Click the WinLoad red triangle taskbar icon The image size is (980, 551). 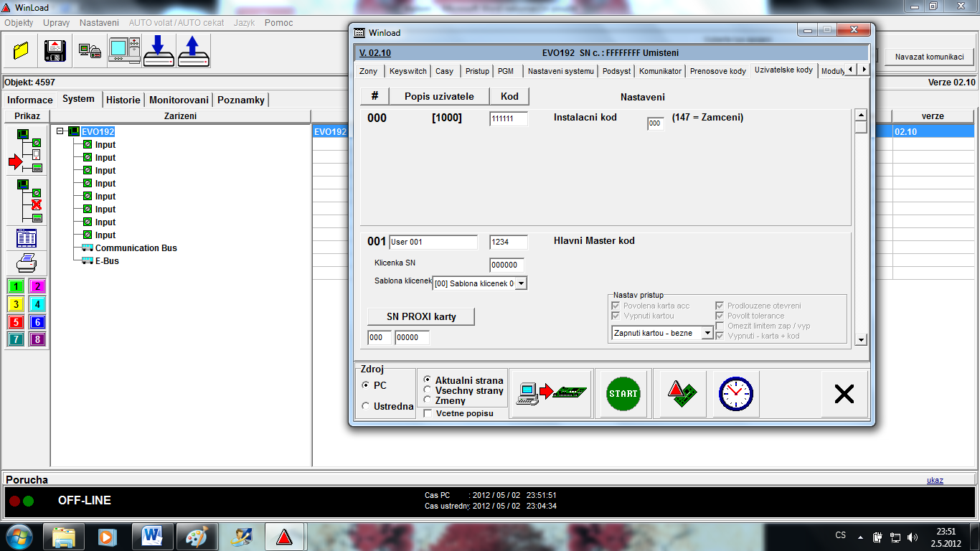(285, 536)
